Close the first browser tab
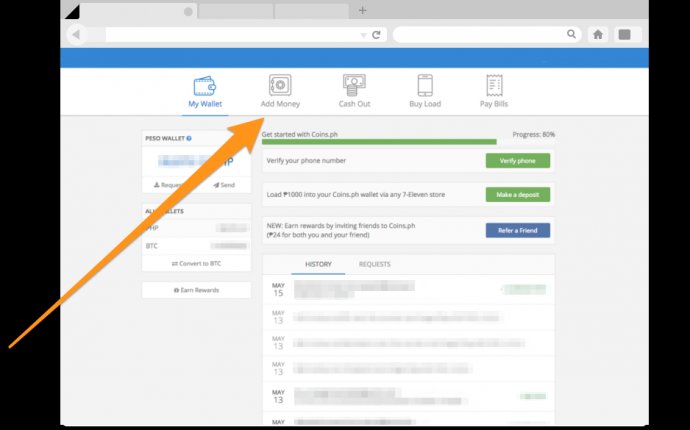The image size is (690, 430). (x=188, y=11)
